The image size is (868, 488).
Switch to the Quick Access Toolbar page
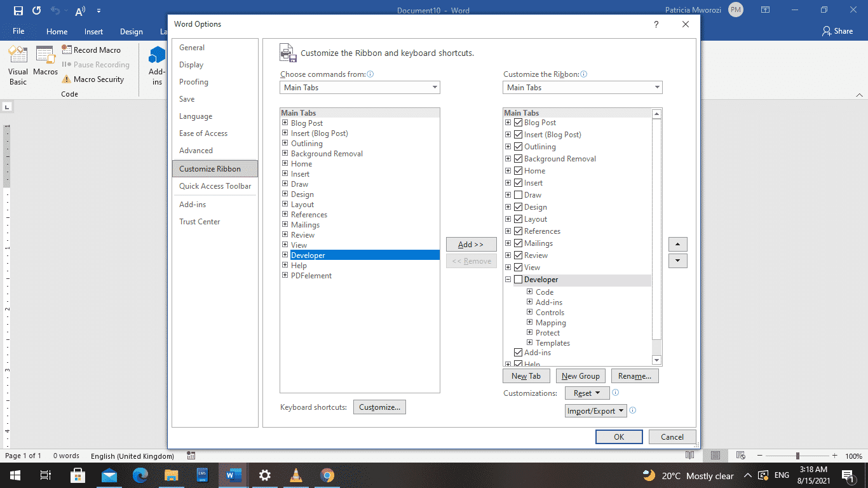point(215,186)
